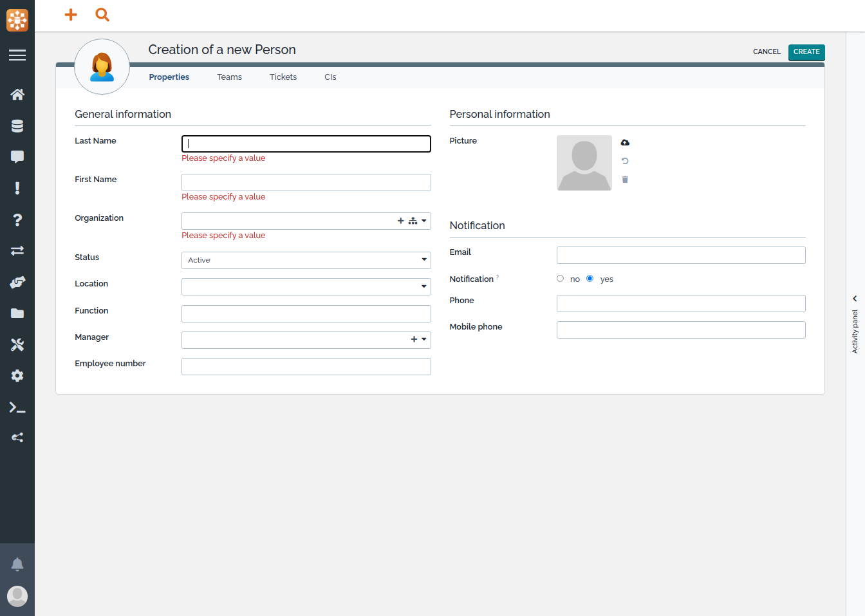The width and height of the screenshot is (865, 616).
Task: Open the home icon in sidebar
Action: pos(17,95)
